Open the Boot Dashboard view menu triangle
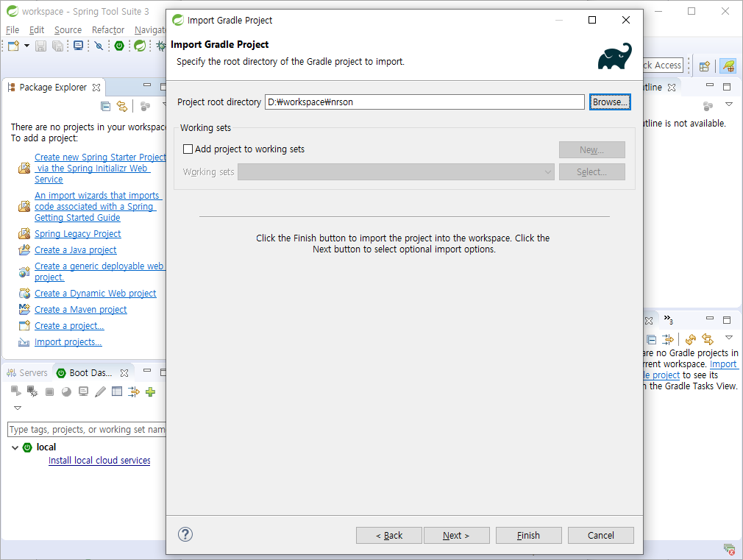Image resolution: width=743 pixels, height=560 pixels. [x=18, y=408]
